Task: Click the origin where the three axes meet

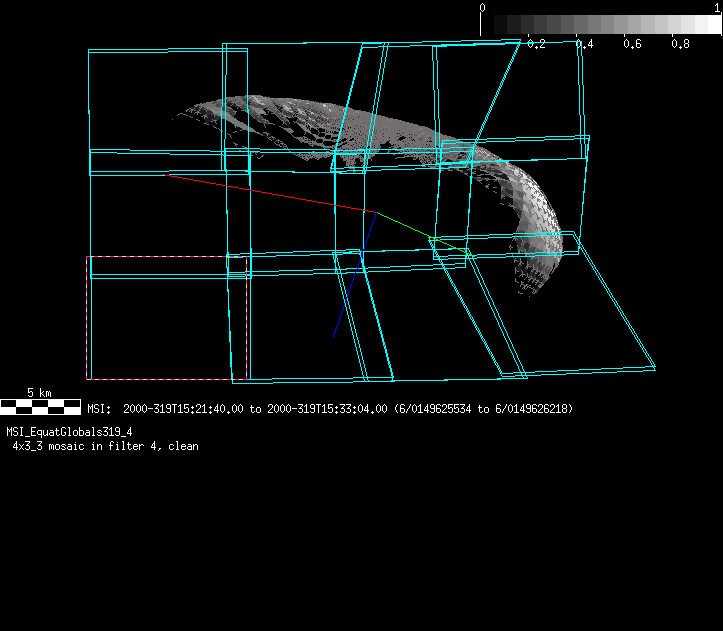Action: tap(376, 212)
